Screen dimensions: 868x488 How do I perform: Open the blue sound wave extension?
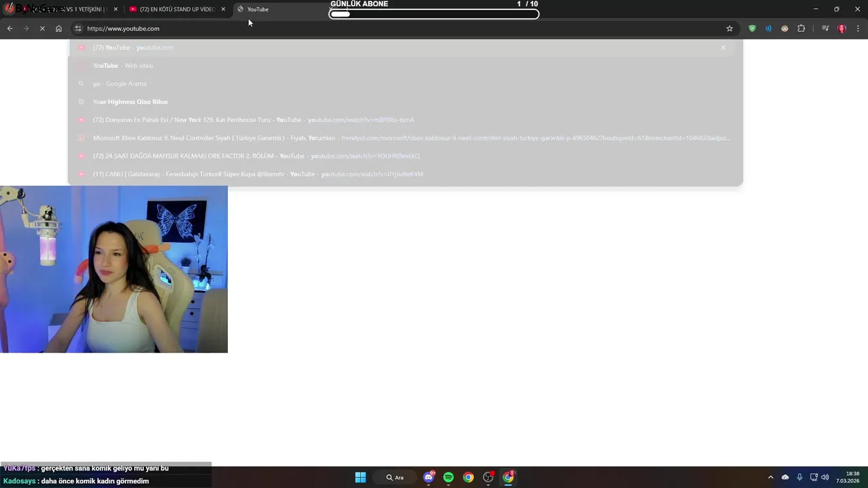pos(768,28)
